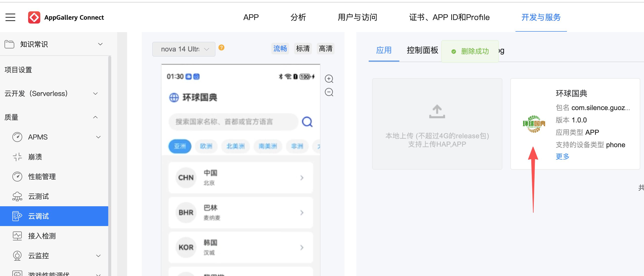
Task: Click the 云监控 camera icon
Action: (17, 256)
